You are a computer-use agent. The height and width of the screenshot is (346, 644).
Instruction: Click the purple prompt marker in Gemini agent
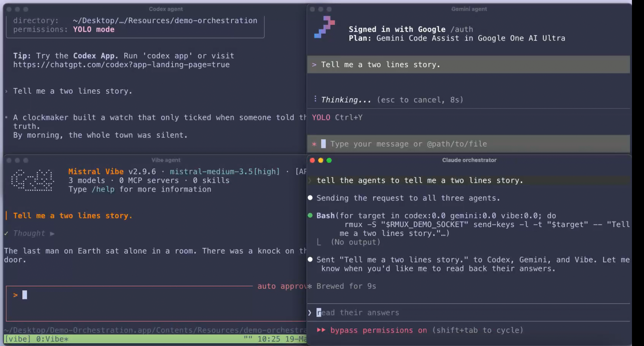coord(314,65)
